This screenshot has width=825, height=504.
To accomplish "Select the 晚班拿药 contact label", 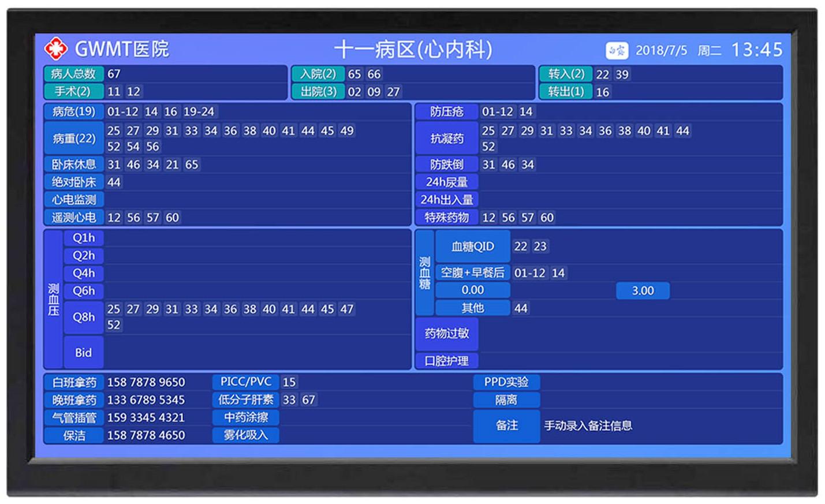I will [x=73, y=400].
